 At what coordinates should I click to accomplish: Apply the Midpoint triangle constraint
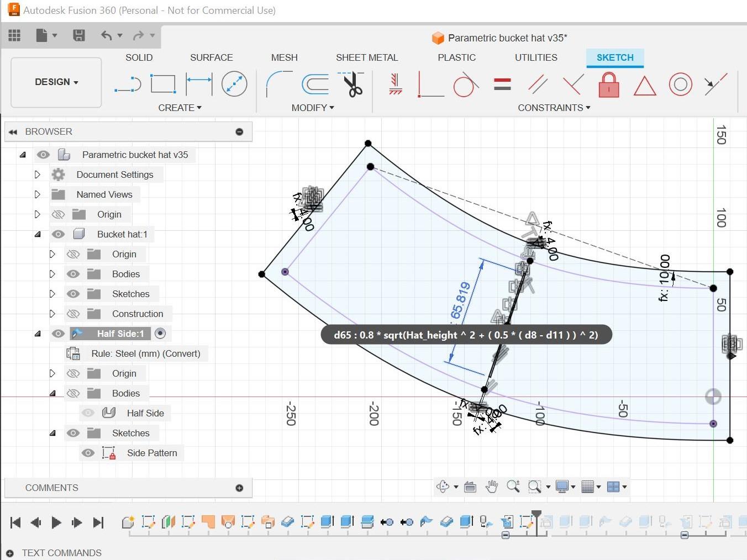(x=645, y=86)
